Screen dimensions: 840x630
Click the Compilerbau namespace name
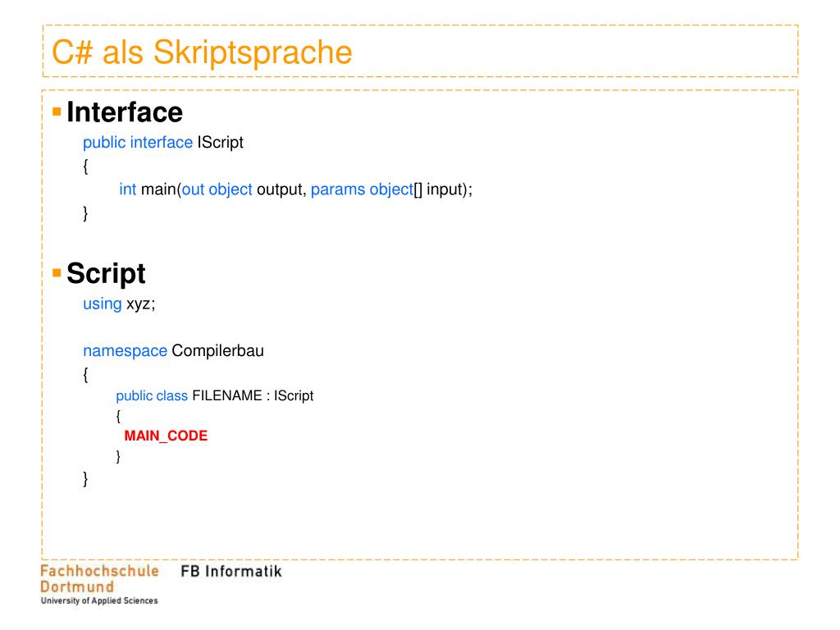(x=217, y=351)
